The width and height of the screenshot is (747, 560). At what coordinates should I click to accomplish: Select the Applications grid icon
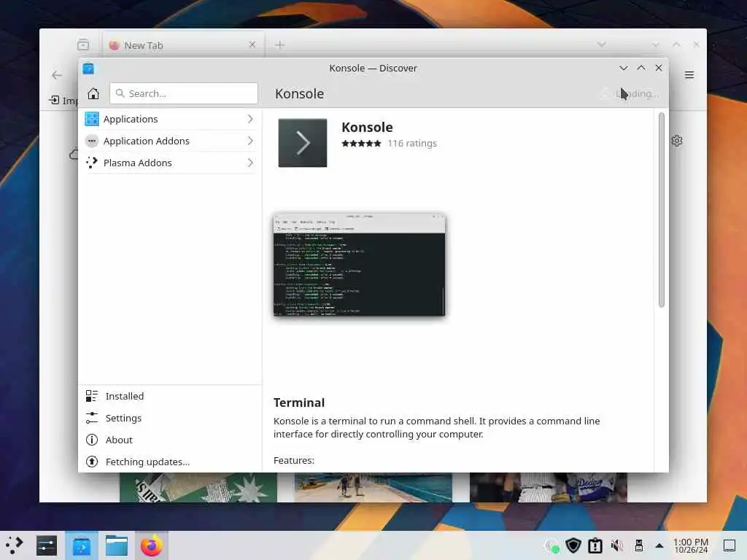pyautogui.click(x=91, y=119)
